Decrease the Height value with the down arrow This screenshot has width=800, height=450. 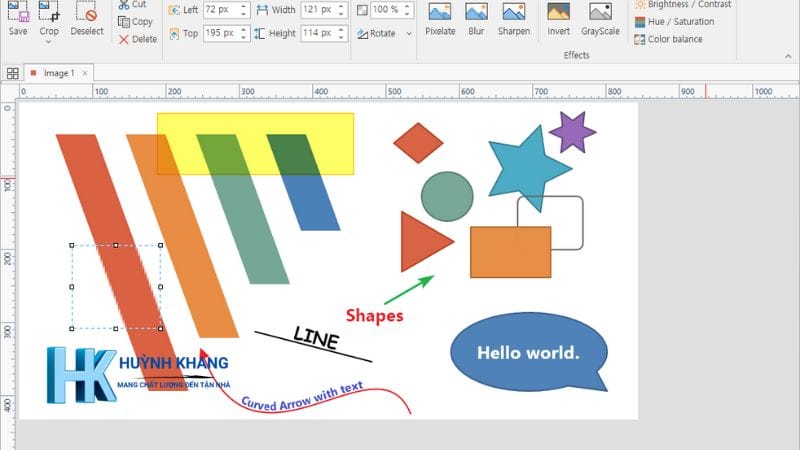(341, 37)
